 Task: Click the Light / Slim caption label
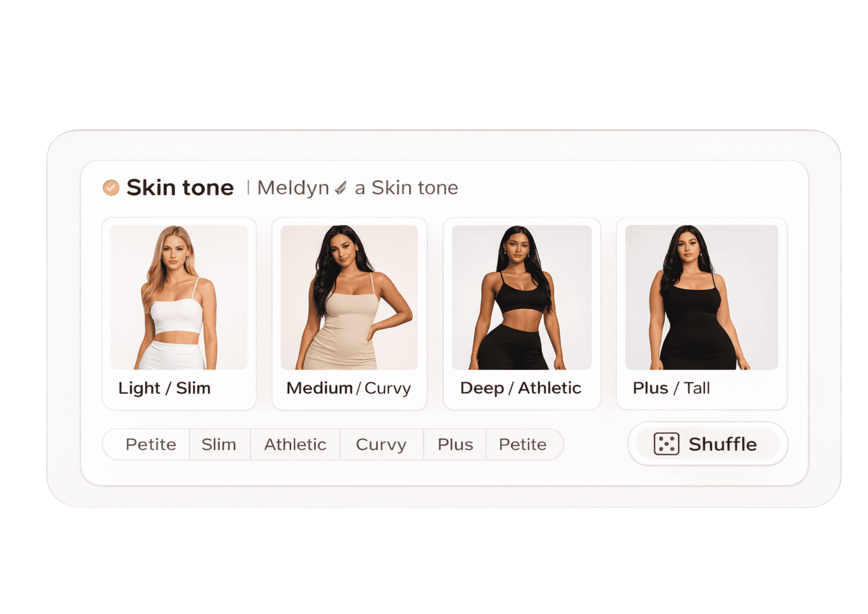click(x=164, y=388)
